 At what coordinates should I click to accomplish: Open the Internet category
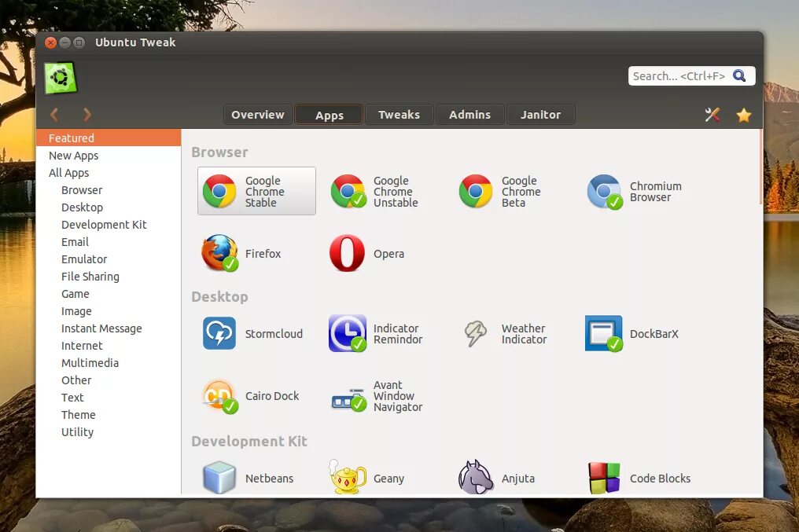[x=109, y=346]
